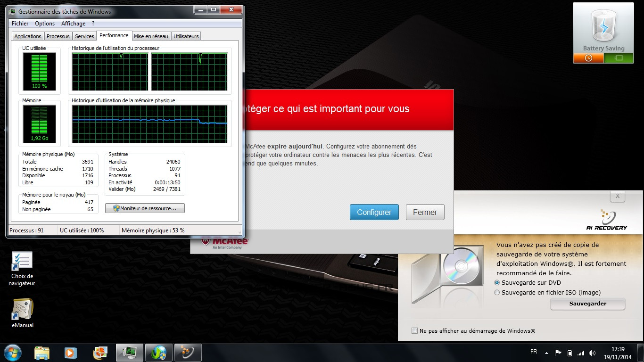Open Windows Explorer from the taskbar
This screenshot has height=362, width=644.
(x=42, y=353)
